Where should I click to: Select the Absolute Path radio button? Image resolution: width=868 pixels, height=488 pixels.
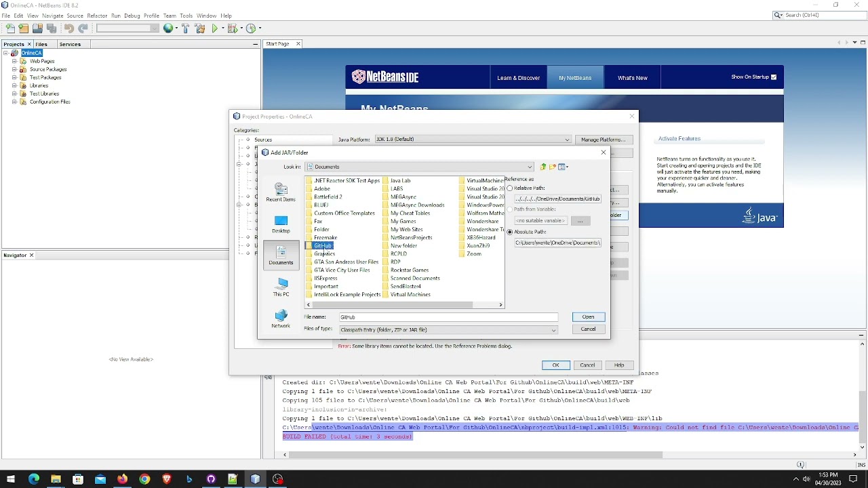pos(510,232)
